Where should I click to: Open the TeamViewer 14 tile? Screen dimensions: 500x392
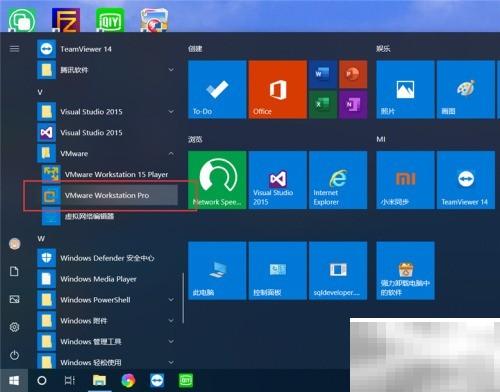pos(466,180)
